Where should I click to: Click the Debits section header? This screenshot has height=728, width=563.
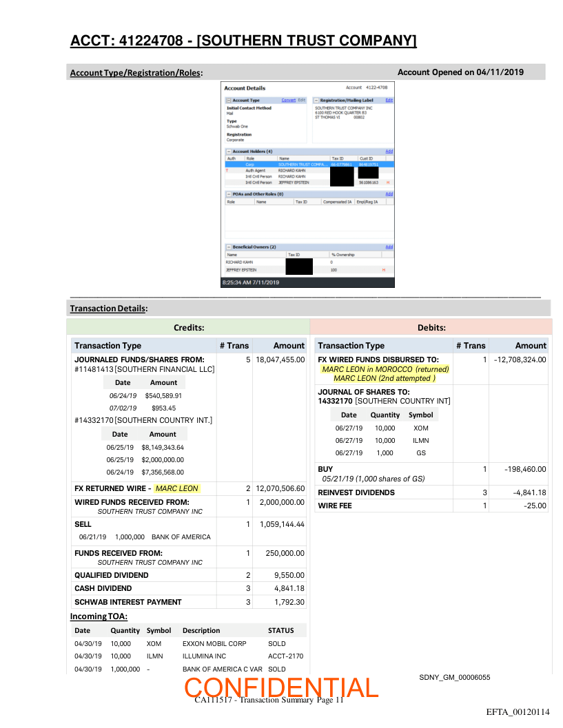tap(431, 328)
